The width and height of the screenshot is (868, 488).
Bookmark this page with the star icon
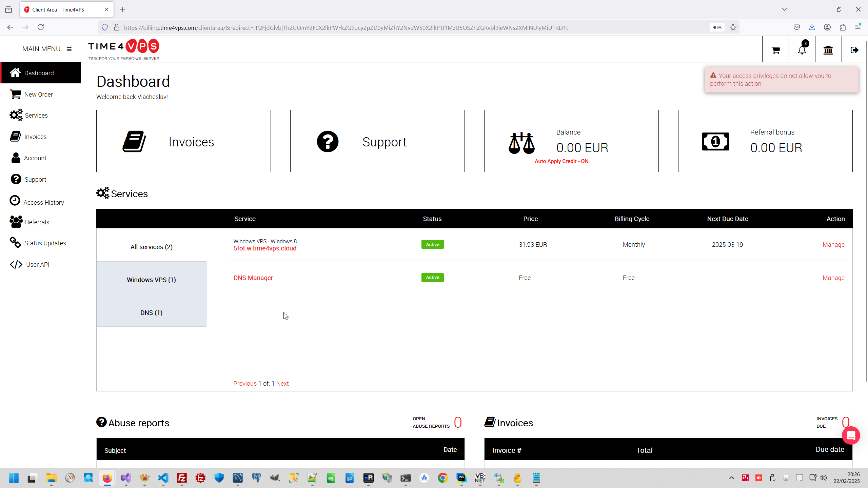click(x=733, y=27)
